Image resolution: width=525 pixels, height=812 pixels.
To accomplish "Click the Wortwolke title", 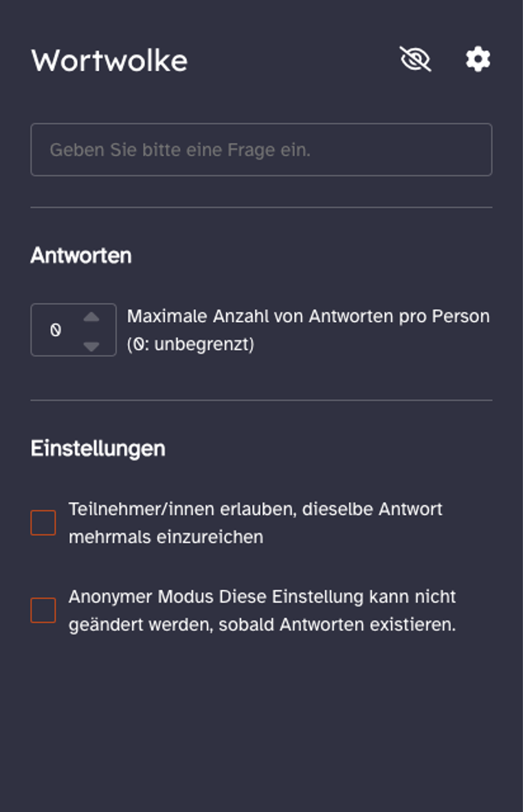I will click(109, 60).
